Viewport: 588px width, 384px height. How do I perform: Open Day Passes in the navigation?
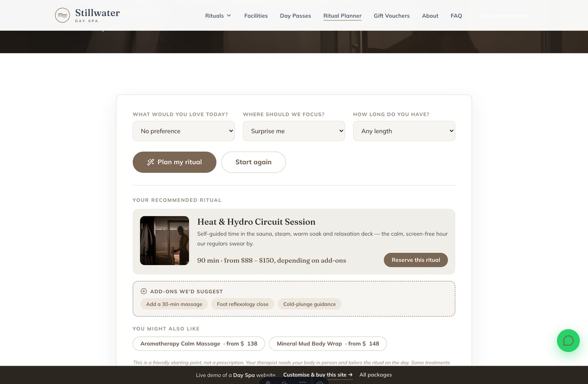coord(295,16)
